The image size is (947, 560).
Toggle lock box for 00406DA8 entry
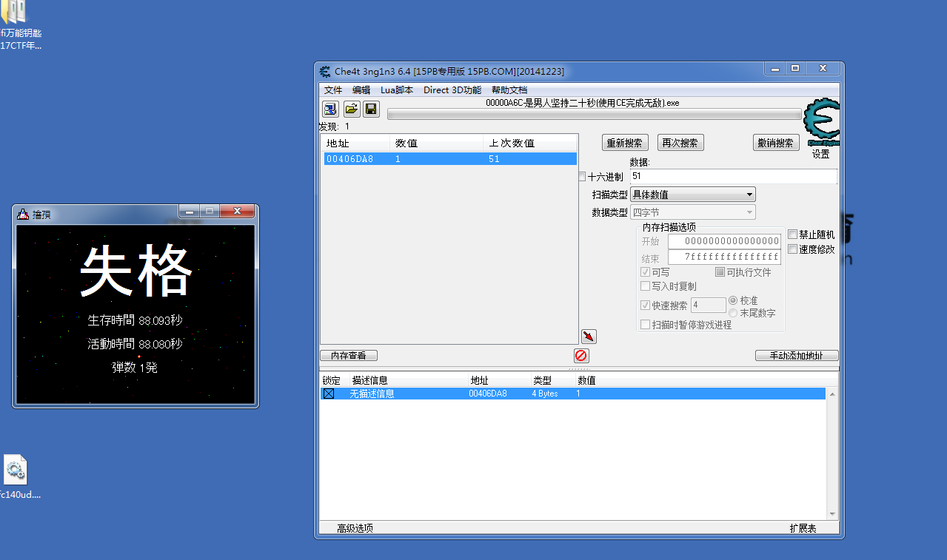click(329, 394)
